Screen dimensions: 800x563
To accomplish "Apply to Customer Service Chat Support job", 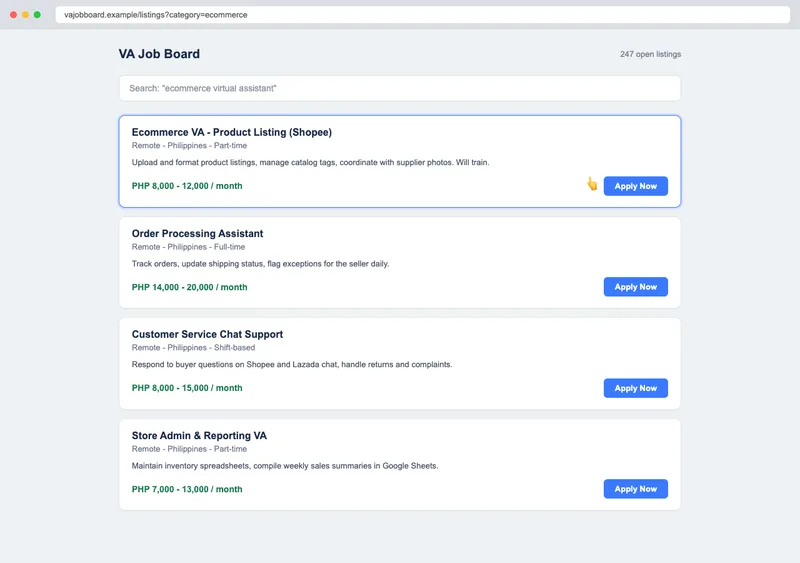I will (x=635, y=388).
